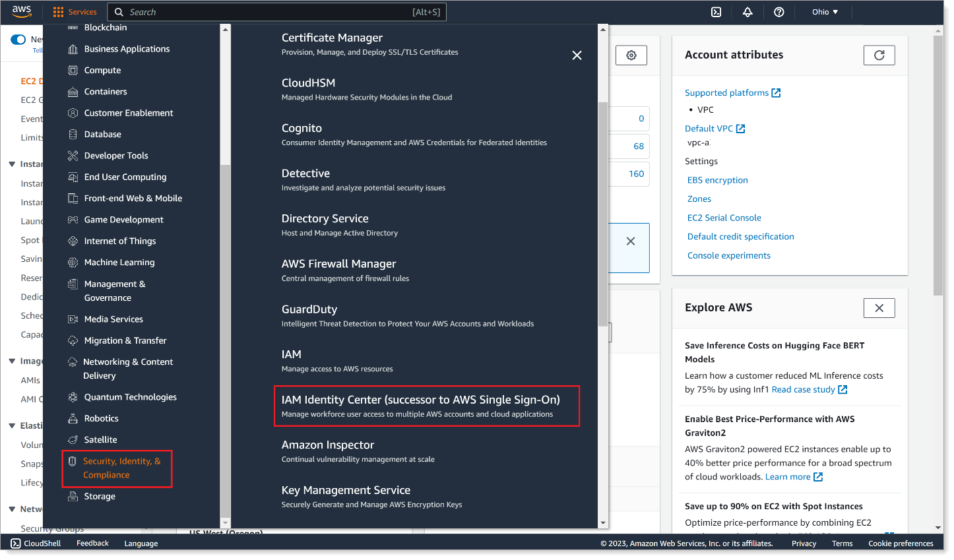Click the Migration & Transfer icon

[73, 341]
